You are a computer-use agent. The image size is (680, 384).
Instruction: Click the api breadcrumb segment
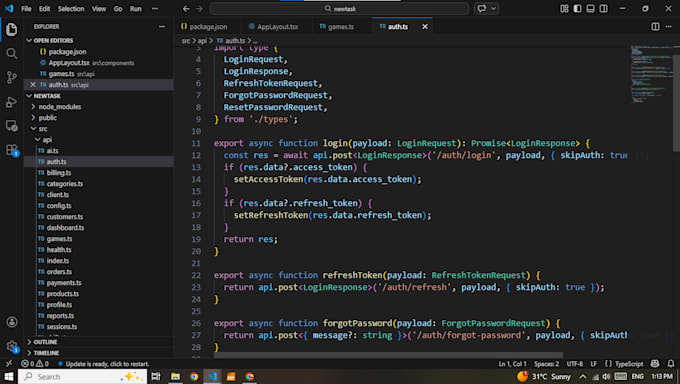tap(202, 40)
